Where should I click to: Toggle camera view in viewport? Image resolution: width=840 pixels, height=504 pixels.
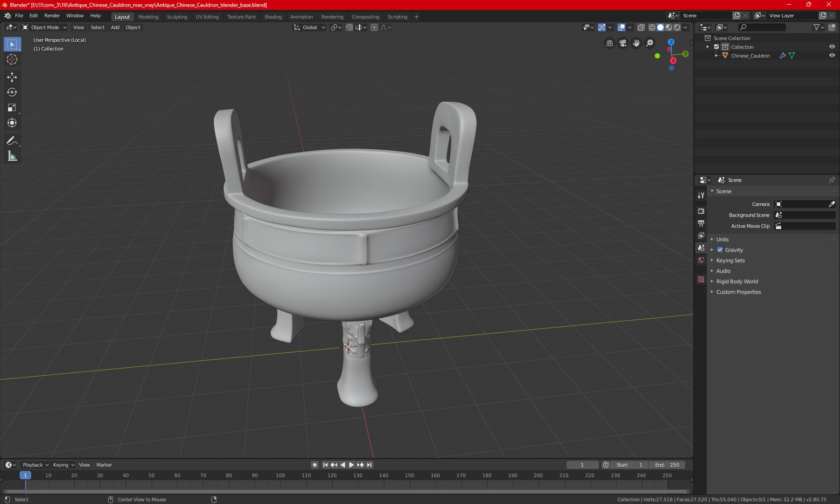click(x=623, y=43)
